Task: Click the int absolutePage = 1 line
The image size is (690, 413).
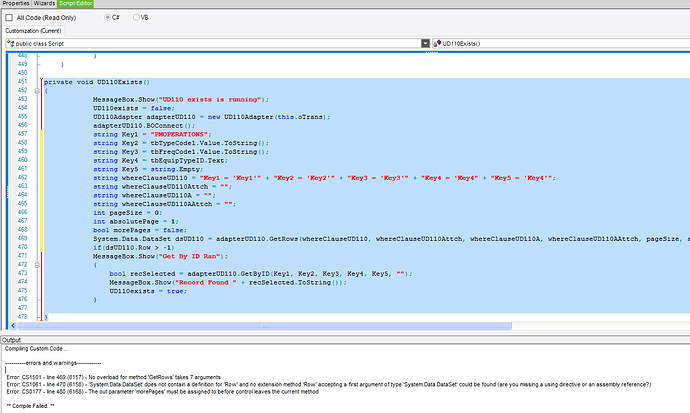Action: pos(136,222)
